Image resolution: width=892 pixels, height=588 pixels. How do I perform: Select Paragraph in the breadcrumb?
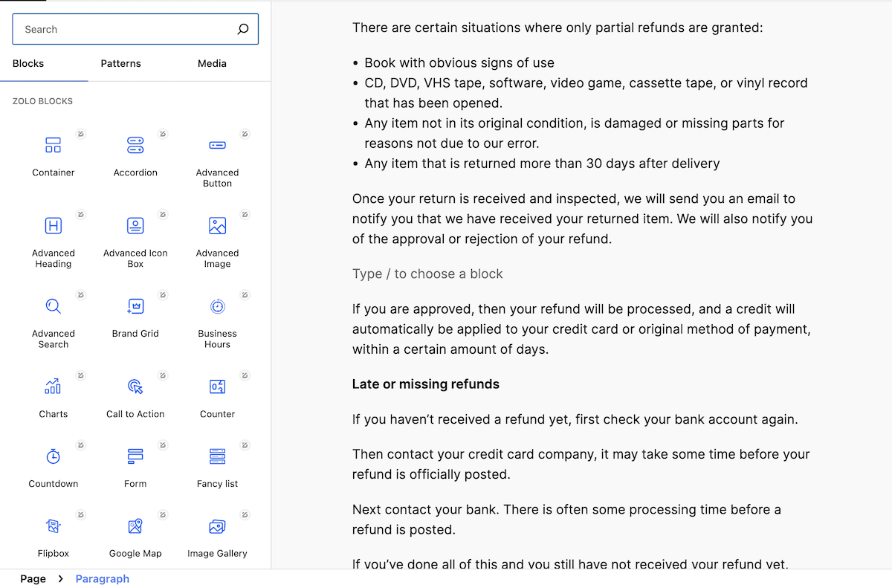pyautogui.click(x=103, y=579)
